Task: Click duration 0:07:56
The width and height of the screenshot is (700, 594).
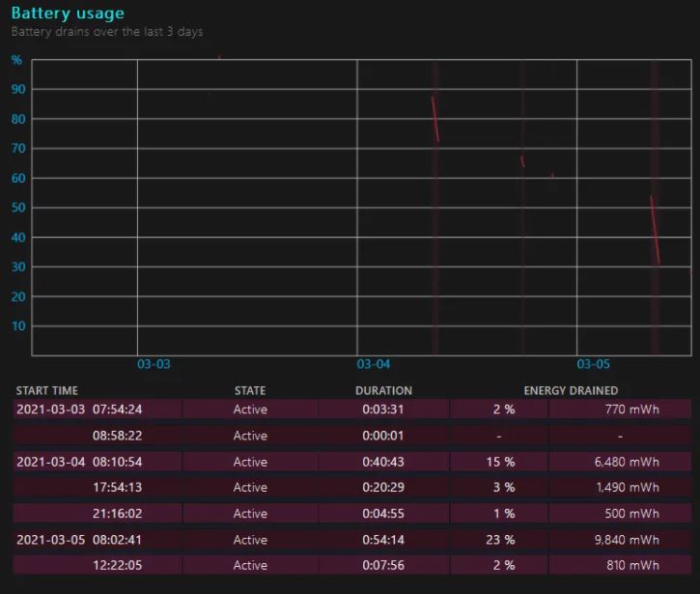Action: pyautogui.click(x=383, y=565)
